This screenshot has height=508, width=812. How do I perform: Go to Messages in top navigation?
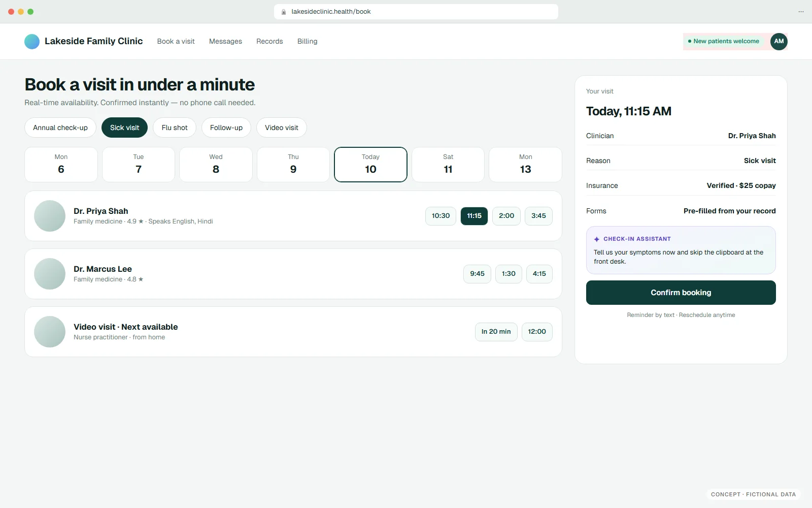click(x=225, y=41)
